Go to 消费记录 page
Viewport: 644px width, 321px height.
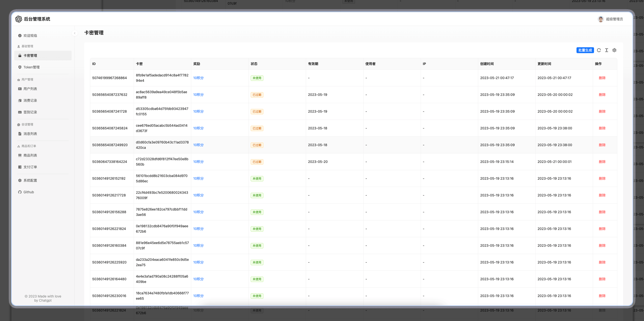30,100
